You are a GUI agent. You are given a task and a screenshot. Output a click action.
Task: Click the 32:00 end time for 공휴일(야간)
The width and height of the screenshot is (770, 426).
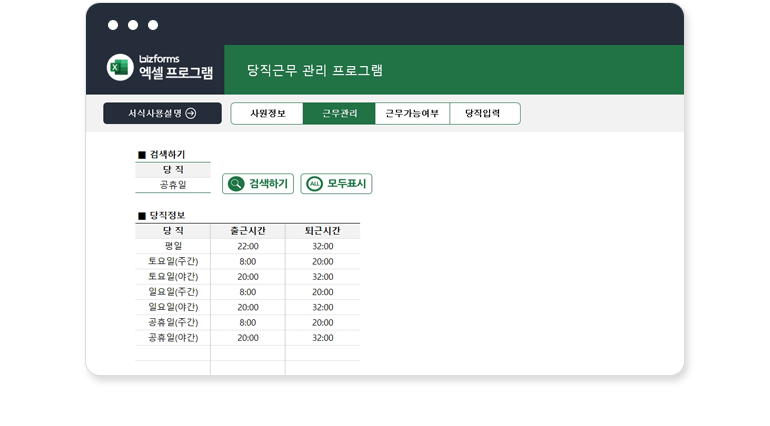point(323,338)
